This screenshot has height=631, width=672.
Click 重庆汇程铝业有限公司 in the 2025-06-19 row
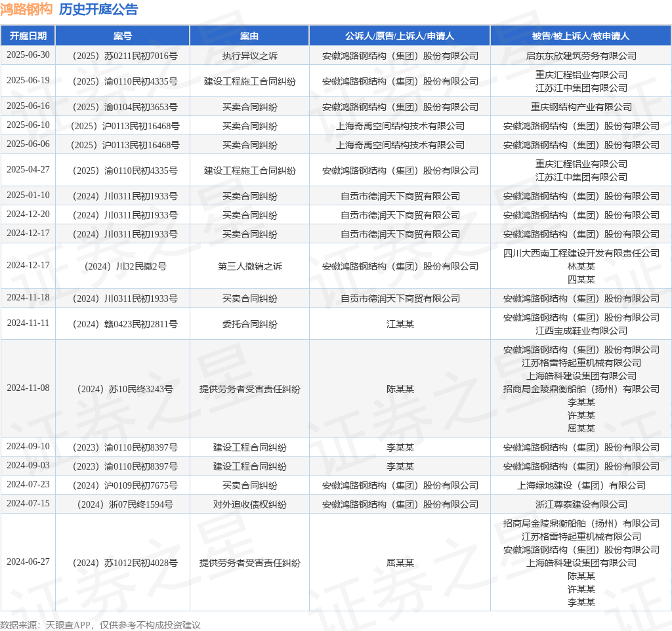(x=581, y=75)
